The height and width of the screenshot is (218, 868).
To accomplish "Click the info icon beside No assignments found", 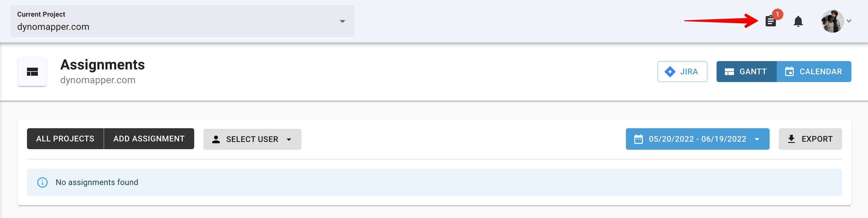I will pos(42,182).
